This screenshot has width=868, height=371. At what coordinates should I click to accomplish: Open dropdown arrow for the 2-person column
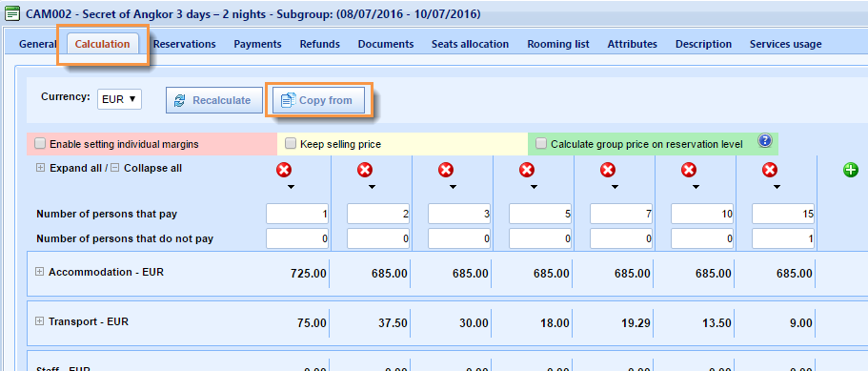coord(372,187)
